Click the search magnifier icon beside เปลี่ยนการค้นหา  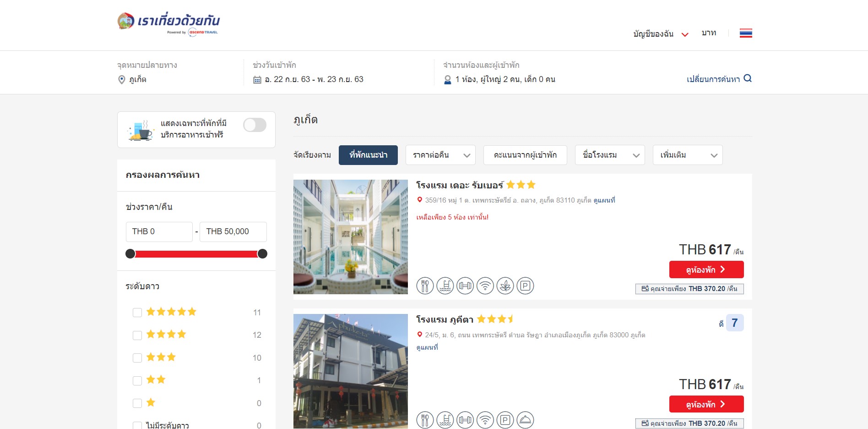(748, 78)
